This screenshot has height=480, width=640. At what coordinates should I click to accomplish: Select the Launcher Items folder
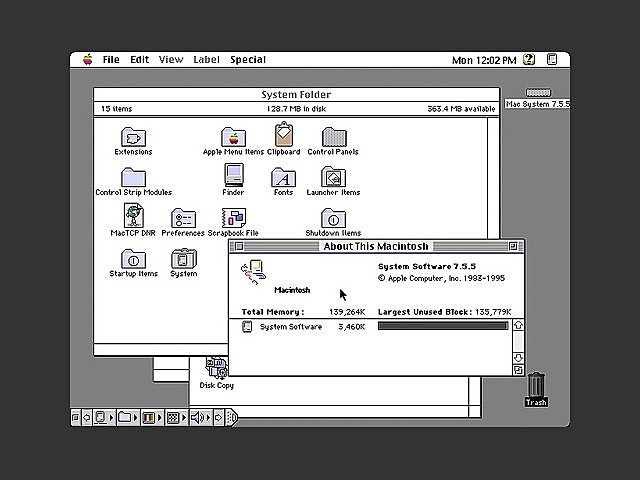[333, 176]
